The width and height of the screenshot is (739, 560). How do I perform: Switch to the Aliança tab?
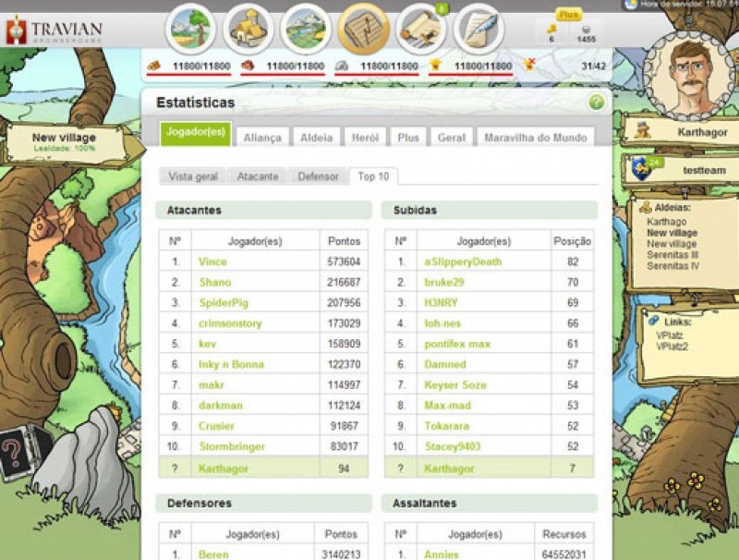(262, 137)
